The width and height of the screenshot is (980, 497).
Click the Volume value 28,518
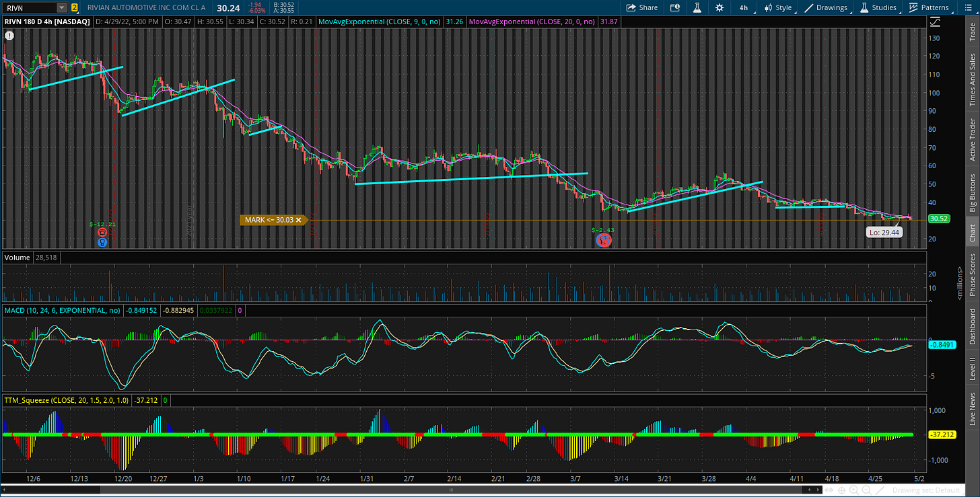pyautogui.click(x=46, y=257)
